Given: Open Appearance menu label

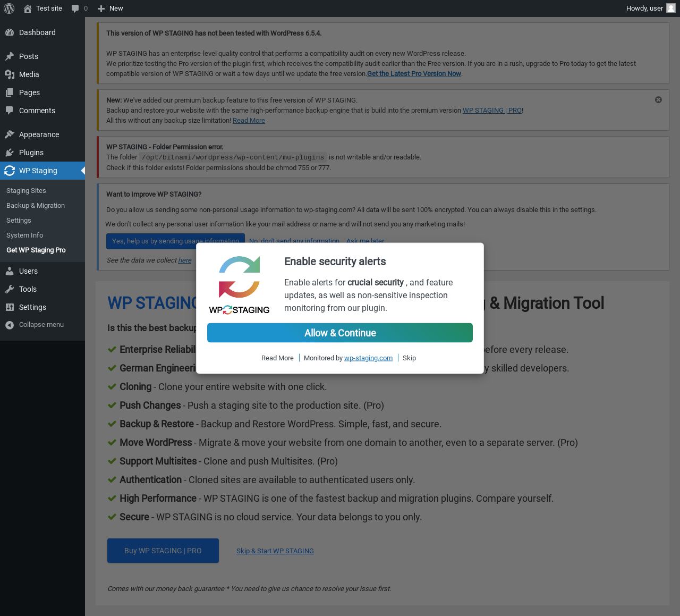Looking at the screenshot, I should 39,134.
